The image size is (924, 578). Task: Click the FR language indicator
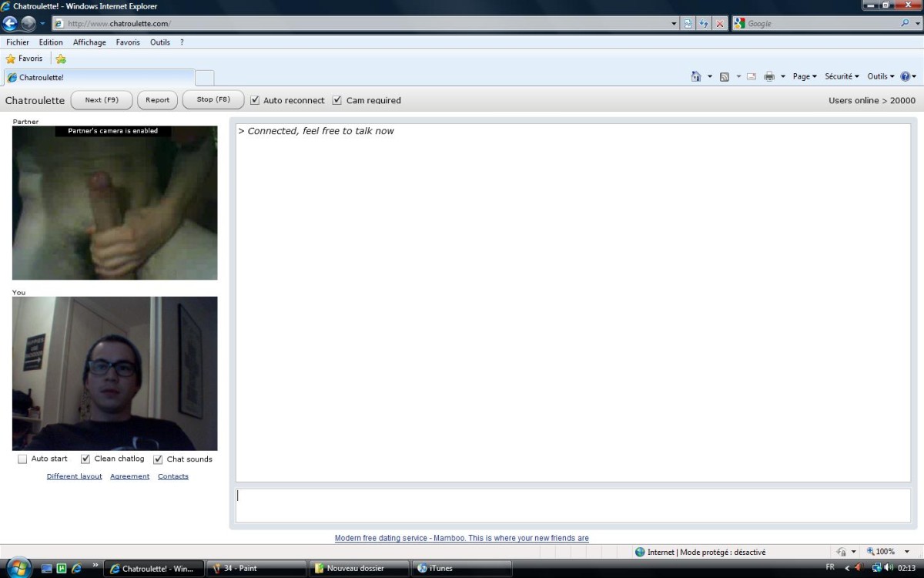[830, 567]
